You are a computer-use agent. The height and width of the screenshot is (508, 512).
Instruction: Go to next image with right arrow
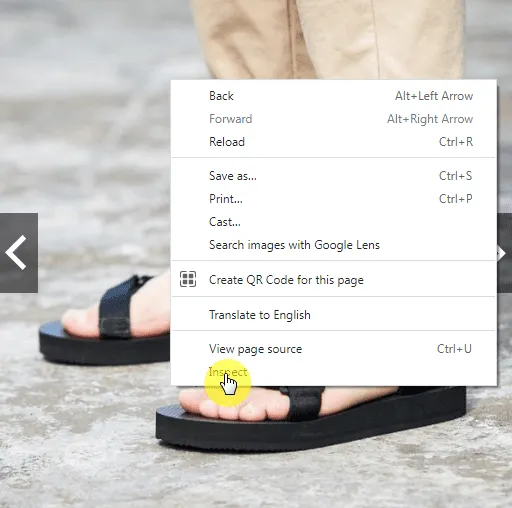[x=504, y=253]
